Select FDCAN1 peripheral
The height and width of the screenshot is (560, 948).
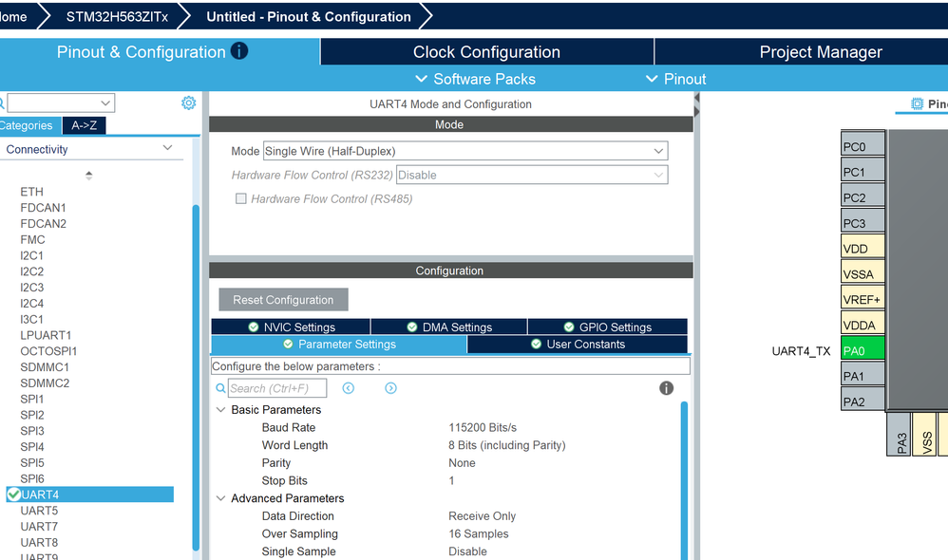click(43, 208)
